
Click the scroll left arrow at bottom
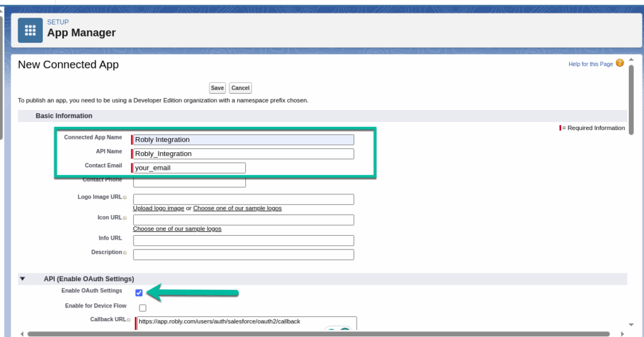[x=22, y=334]
